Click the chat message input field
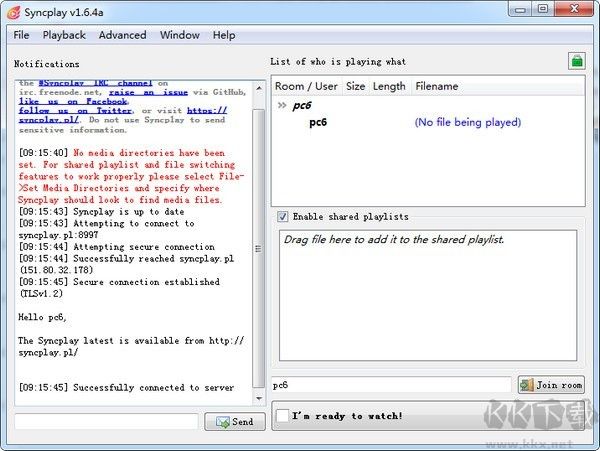The height and width of the screenshot is (451, 600). 106,422
